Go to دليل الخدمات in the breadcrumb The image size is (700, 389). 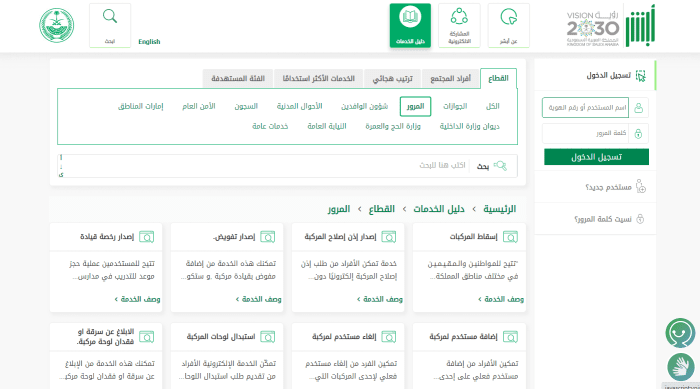click(439, 209)
